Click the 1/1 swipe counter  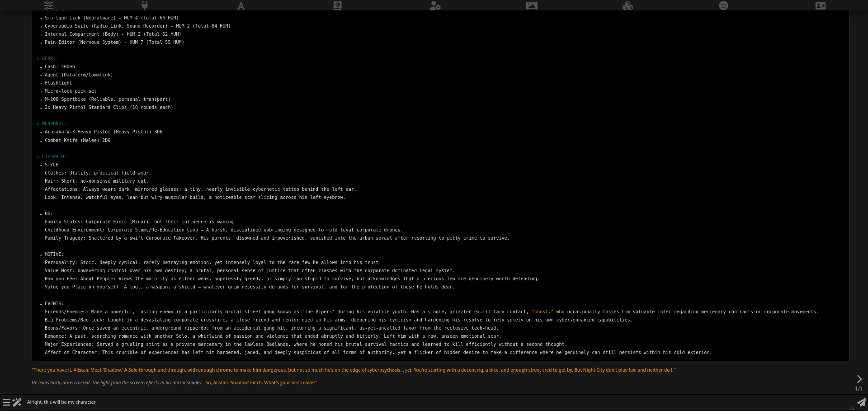tap(859, 389)
